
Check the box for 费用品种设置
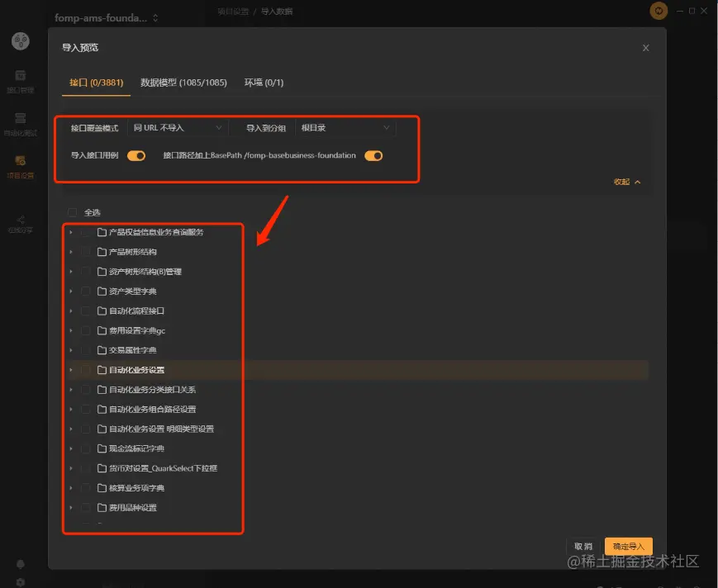tap(86, 507)
